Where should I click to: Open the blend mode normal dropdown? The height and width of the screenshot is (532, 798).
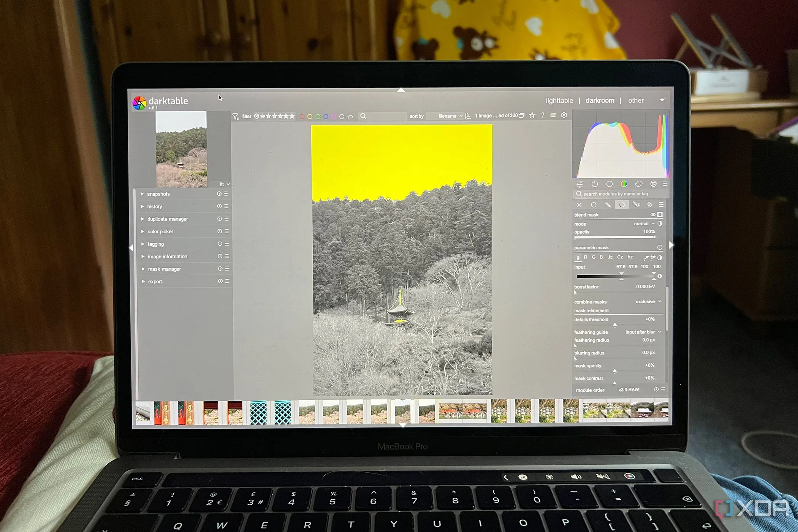point(644,224)
